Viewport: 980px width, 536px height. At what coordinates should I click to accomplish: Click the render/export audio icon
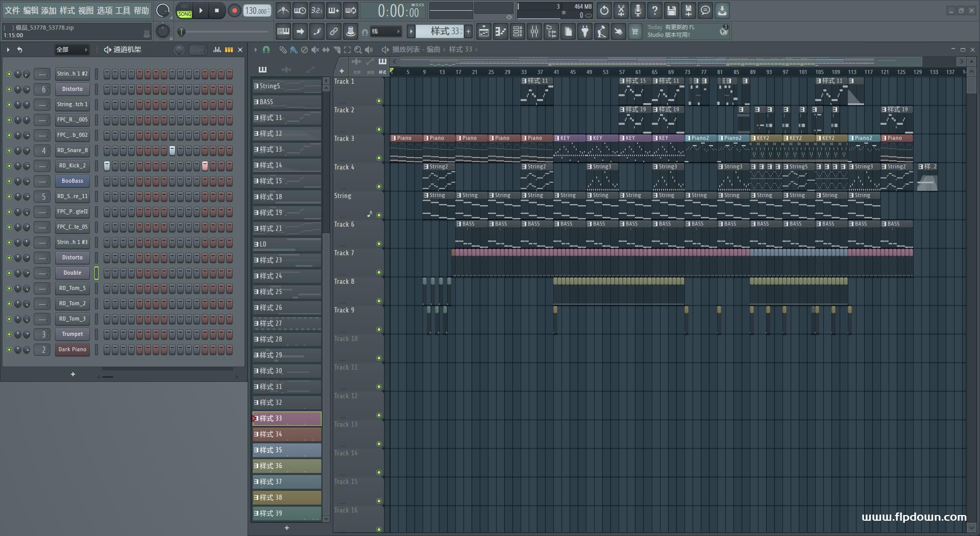[x=689, y=10]
